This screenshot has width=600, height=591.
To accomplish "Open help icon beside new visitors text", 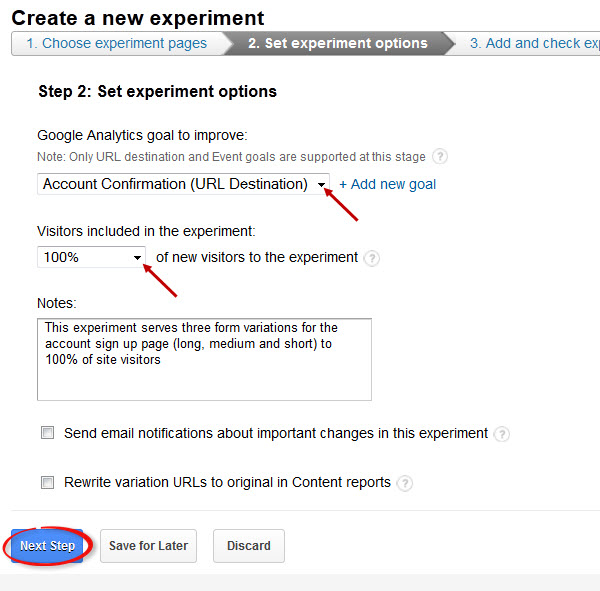I will coord(372,258).
